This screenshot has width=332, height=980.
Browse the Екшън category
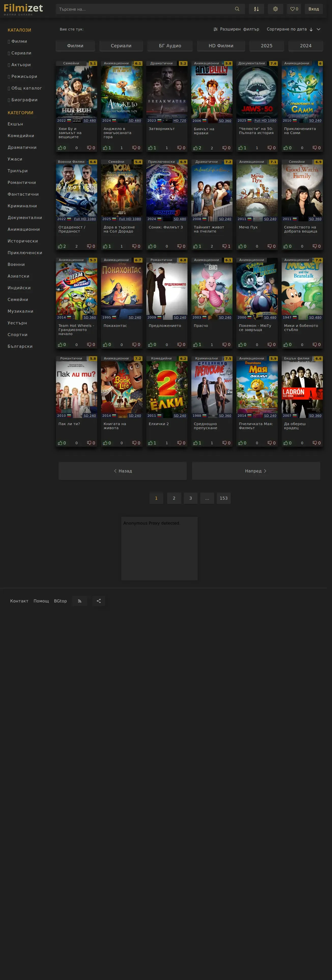point(15,124)
